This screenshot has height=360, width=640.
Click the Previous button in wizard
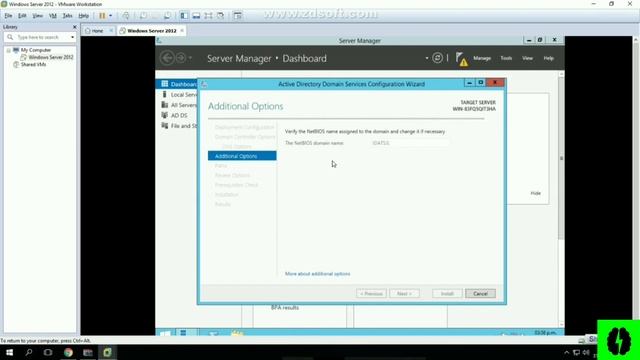tap(371, 293)
